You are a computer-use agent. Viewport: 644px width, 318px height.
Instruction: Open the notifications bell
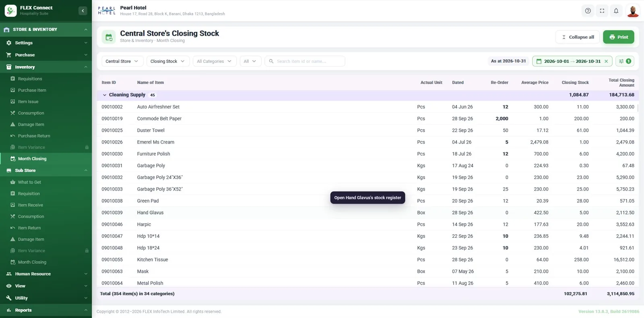click(x=616, y=11)
